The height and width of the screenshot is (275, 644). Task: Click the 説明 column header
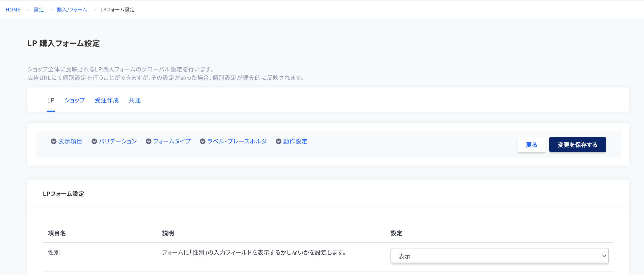click(168, 233)
